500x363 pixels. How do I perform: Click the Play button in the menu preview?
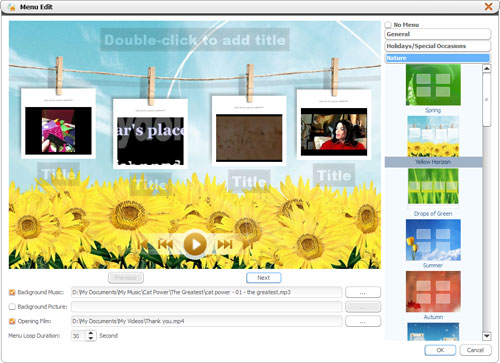click(x=195, y=244)
